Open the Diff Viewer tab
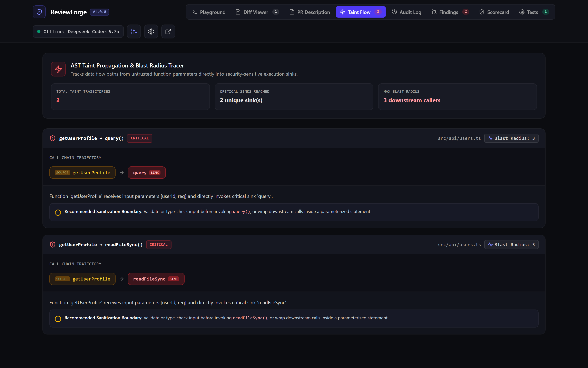This screenshot has width=588, height=368. click(x=257, y=12)
